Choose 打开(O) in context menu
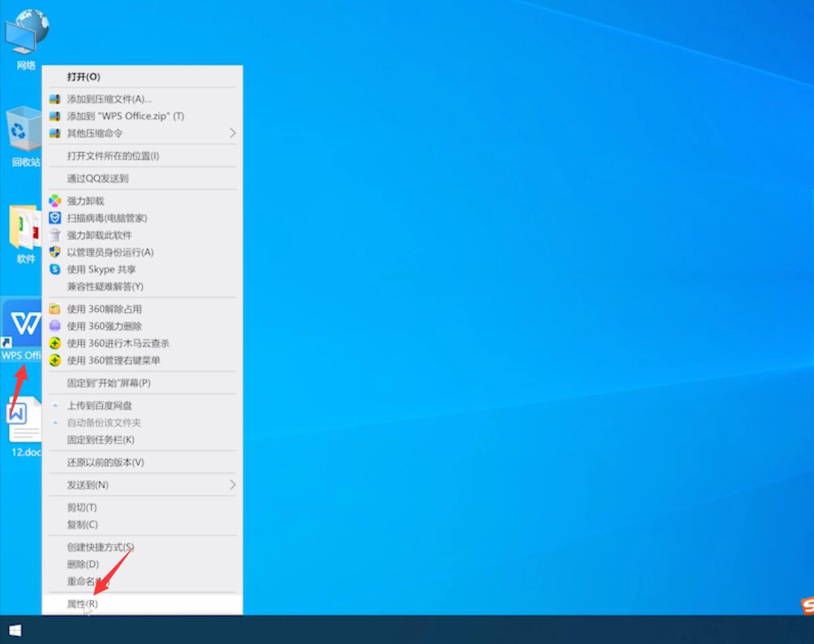 142,77
